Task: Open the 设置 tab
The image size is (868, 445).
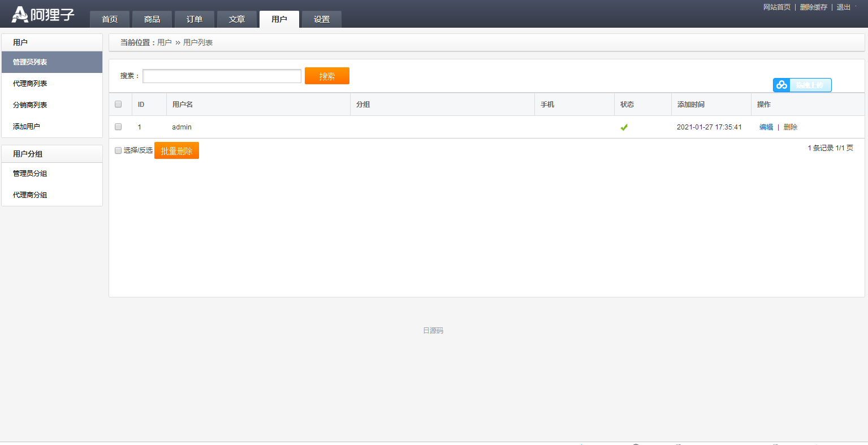Action: tap(321, 19)
